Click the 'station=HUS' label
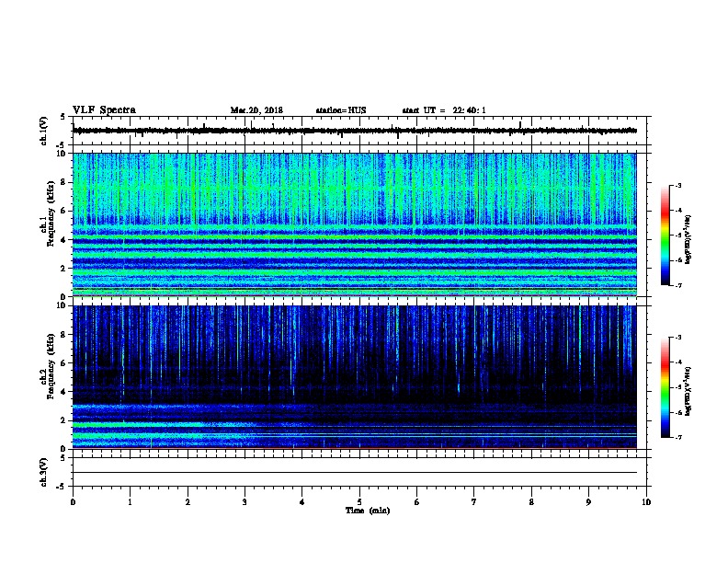This screenshot has width=728, height=563. [341, 110]
